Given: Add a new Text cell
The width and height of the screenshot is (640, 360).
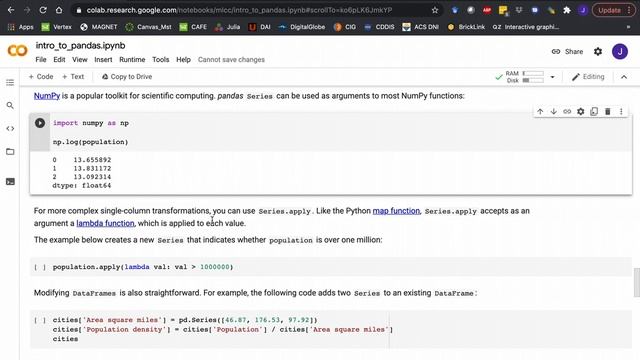Looking at the screenshot, I should [73, 77].
